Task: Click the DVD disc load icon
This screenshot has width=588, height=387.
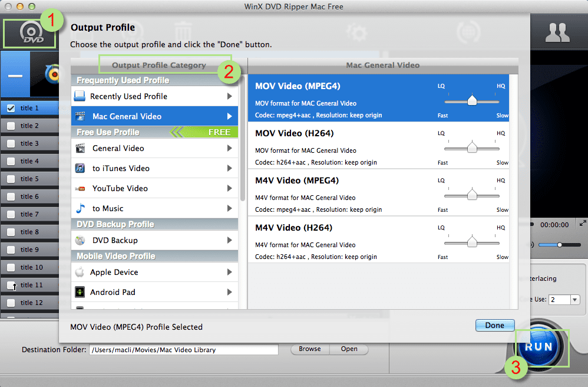Action: tap(31, 34)
